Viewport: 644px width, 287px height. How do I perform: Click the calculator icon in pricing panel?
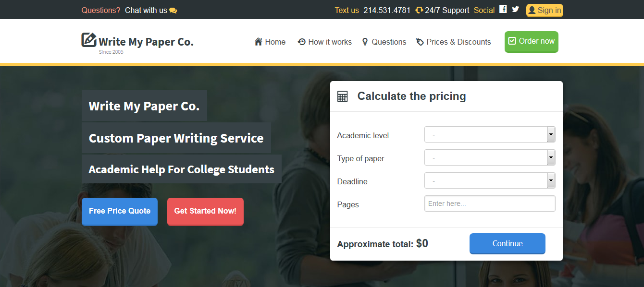[x=342, y=96]
